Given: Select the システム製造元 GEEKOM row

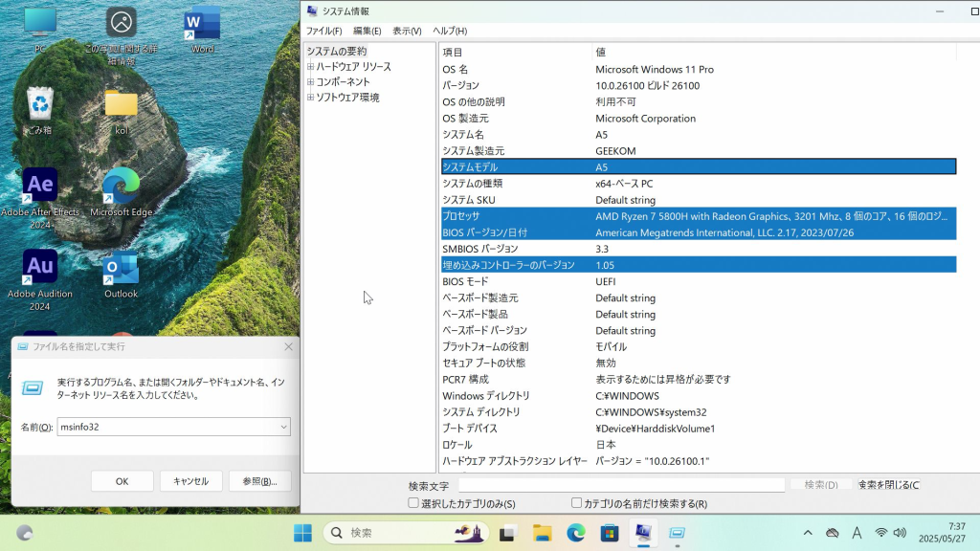Looking at the screenshot, I should 699,150.
